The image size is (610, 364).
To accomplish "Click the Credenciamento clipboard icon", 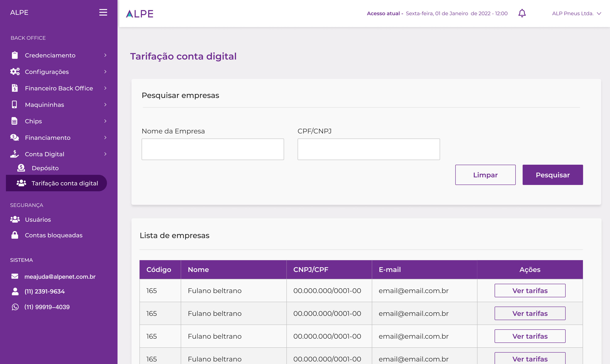I will pyautogui.click(x=15, y=55).
